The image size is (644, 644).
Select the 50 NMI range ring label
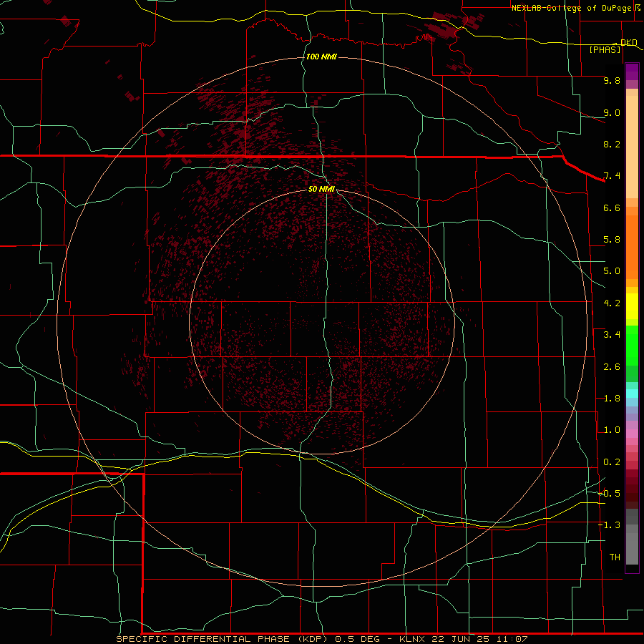(x=321, y=189)
